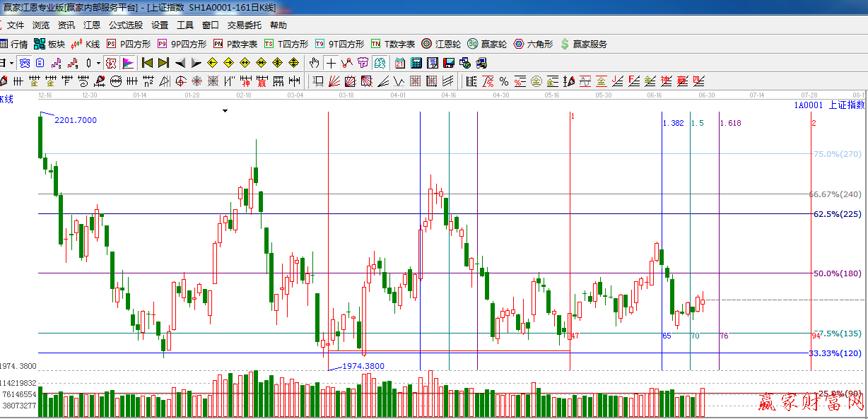The height and width of the screenshot is (419, 868).
Task: Select the hand pan tool icon
Action: (x=315, y=63)
